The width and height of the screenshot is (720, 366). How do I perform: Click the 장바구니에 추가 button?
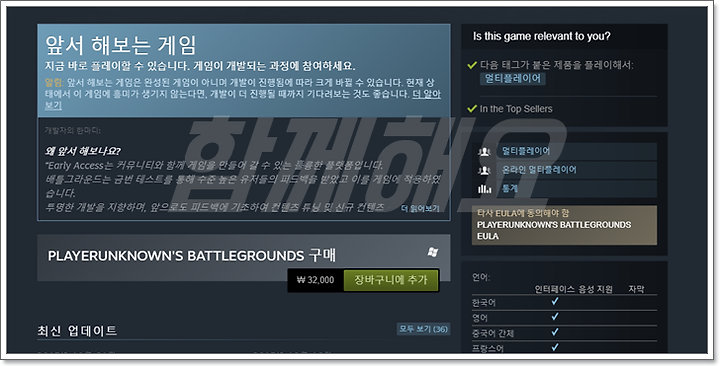(x=391, y=280)
